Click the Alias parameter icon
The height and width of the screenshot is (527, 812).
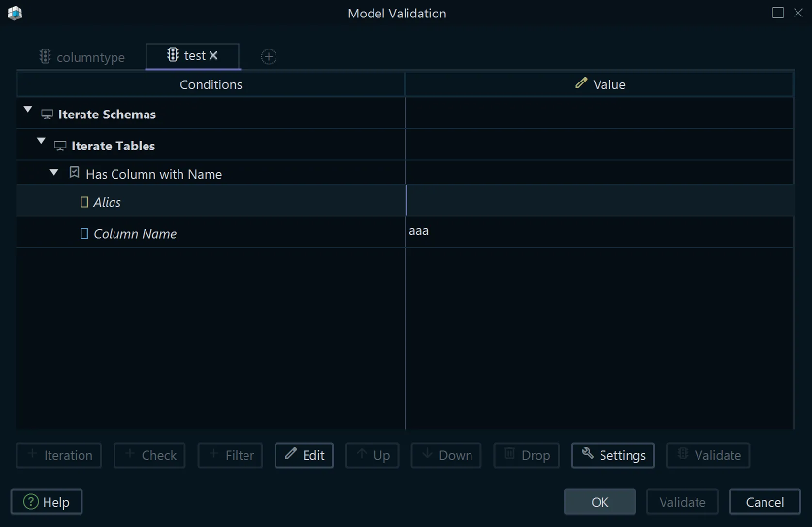pos(84,202)
